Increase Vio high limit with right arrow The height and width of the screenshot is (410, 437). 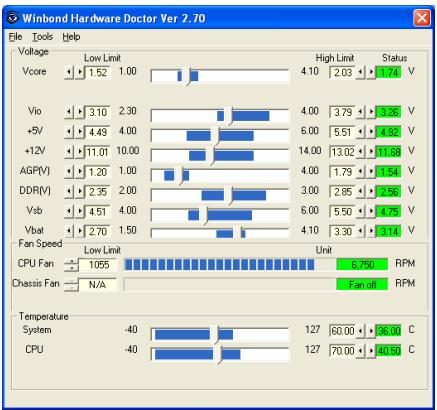(x=371, y=112)
